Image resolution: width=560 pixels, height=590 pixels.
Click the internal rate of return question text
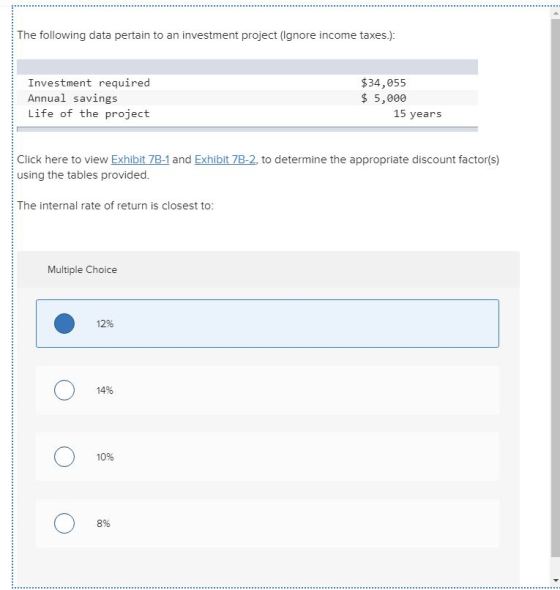(115, 206)
